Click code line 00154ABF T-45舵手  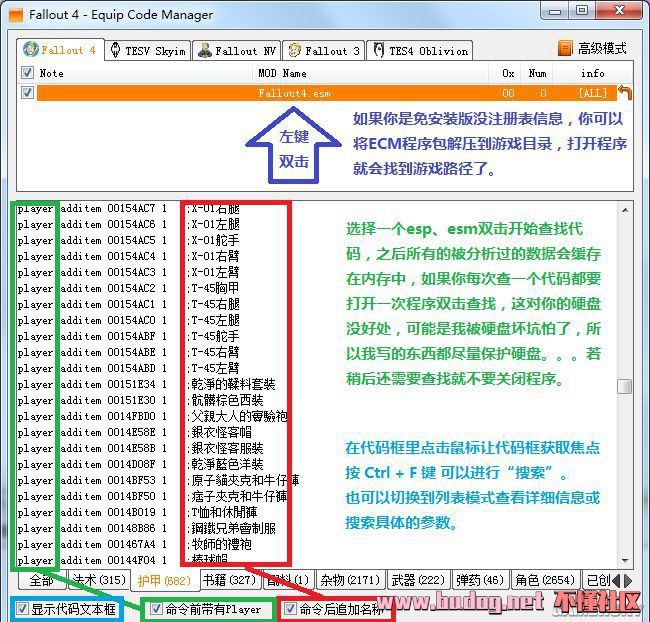(129, 336)
